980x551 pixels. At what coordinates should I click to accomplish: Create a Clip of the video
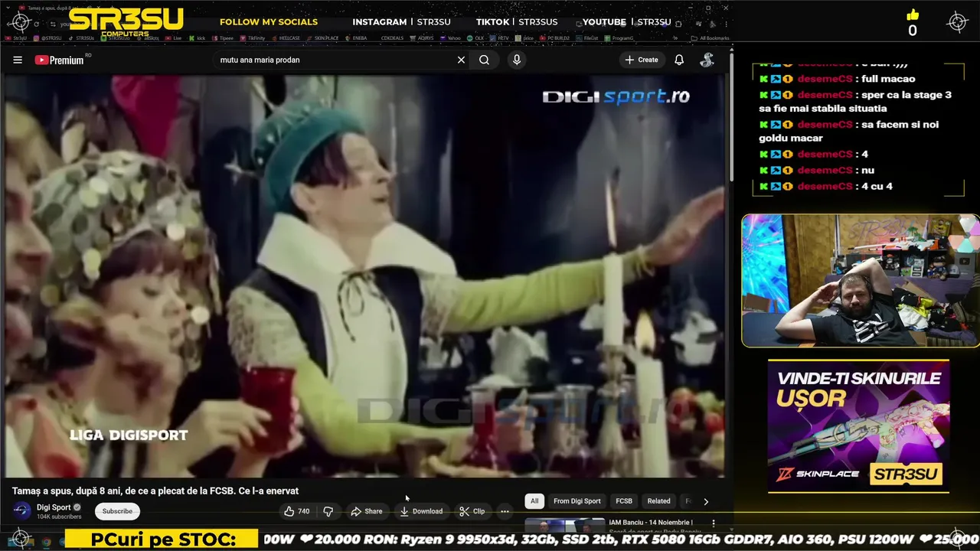tap(472, 511)
